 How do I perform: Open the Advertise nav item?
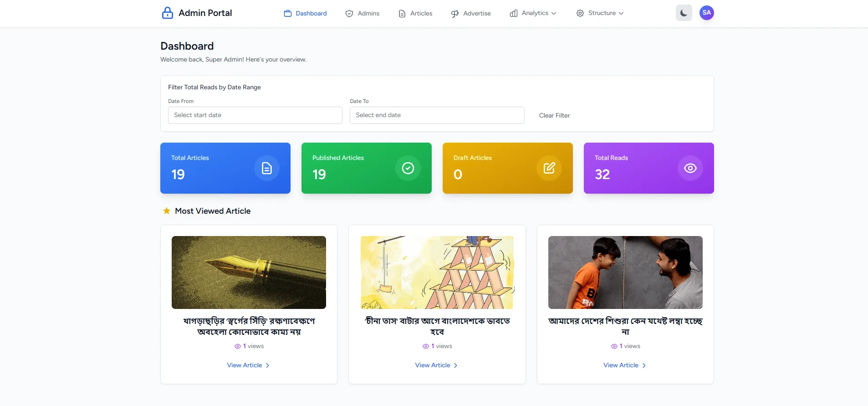click(x=471, y=13)
